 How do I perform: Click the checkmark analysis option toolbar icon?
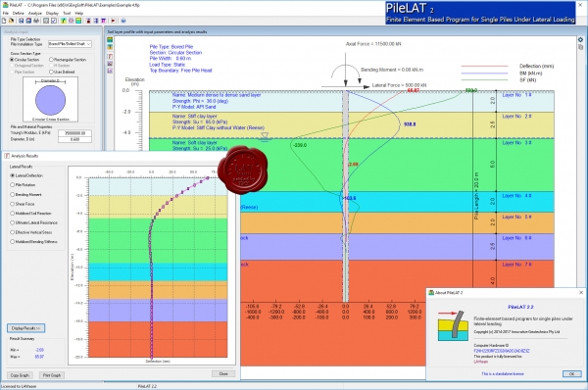[54, 21]
